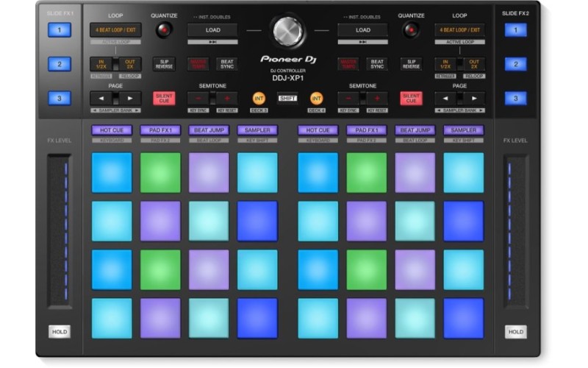Hit blue pad directly below right HOT CUE
The height and width of the screenshot is (368, 588).
(318, 173)
